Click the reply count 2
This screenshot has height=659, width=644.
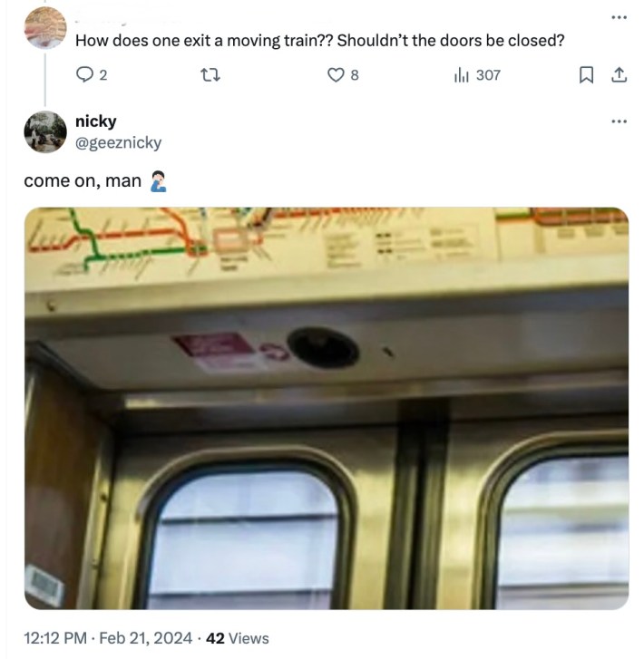point(102,75)
